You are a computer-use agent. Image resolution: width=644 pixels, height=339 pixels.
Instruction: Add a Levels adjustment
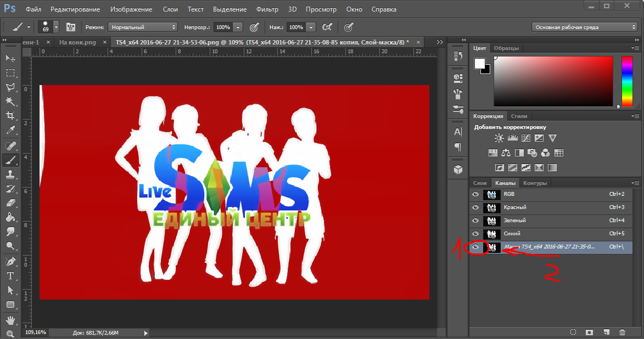click(x=513, y=138)
